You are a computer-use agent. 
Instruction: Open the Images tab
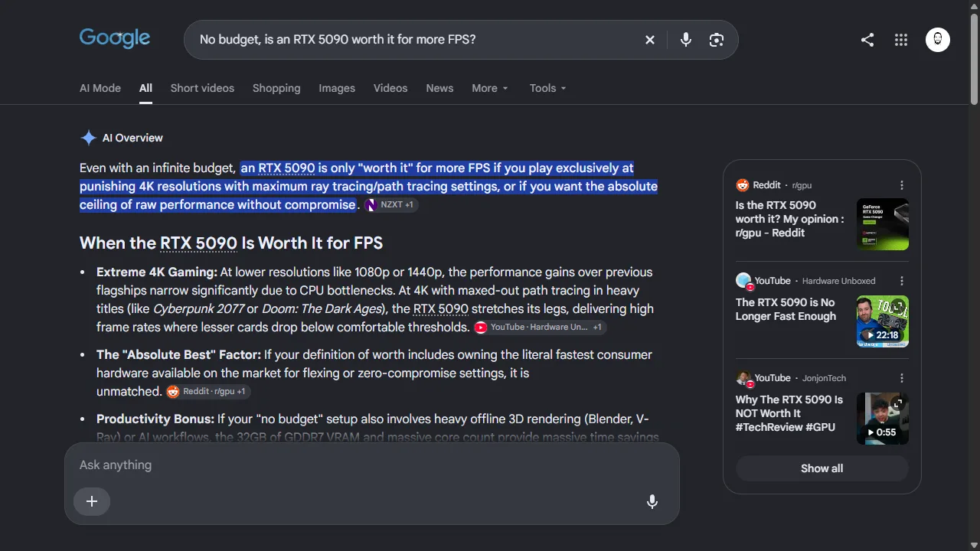point(337,88)
